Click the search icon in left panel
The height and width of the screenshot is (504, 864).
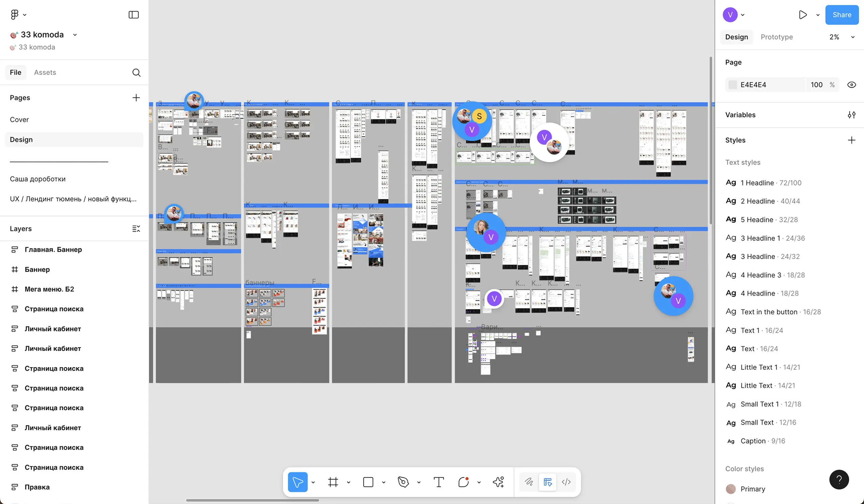136,72
